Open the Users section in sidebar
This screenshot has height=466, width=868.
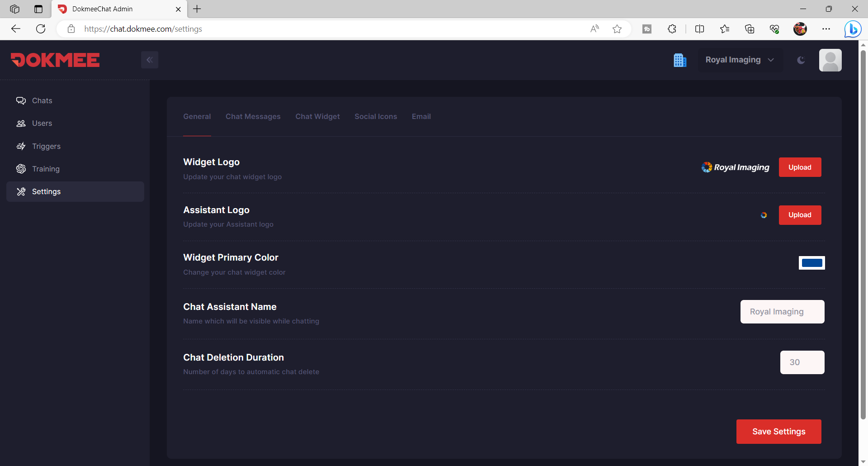(42, 123)
